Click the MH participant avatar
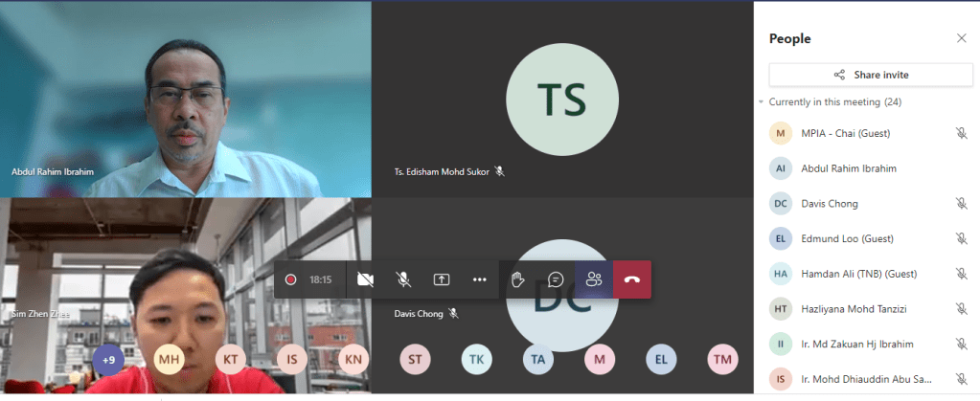The width and height of the screenshot is (980, 401). coord(169,359)
